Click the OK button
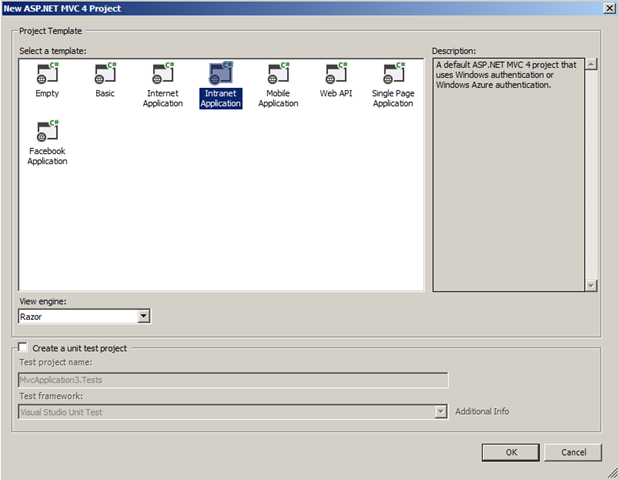The image size is (619, 480). coord(510,452)
